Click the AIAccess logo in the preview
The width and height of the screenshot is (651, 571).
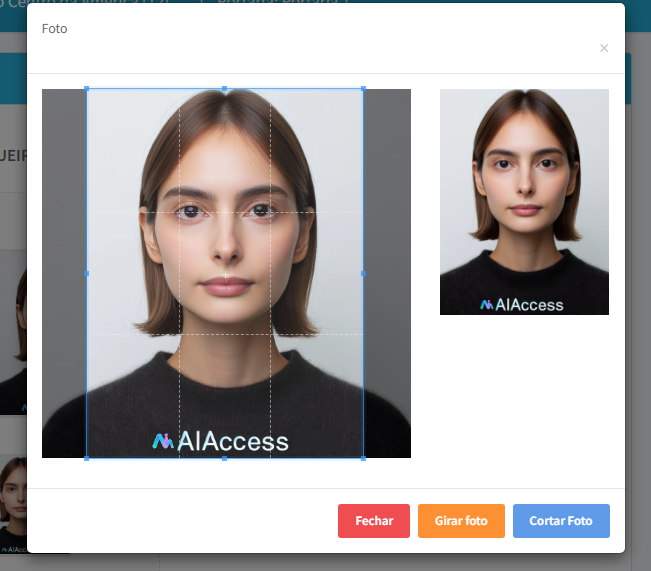pos(522,304)
